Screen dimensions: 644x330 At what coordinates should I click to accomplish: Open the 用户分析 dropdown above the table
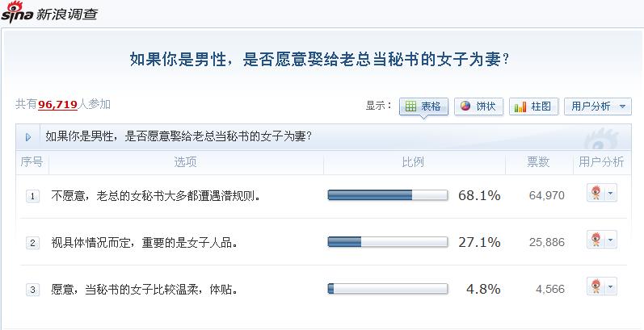(x=598, y=107)
